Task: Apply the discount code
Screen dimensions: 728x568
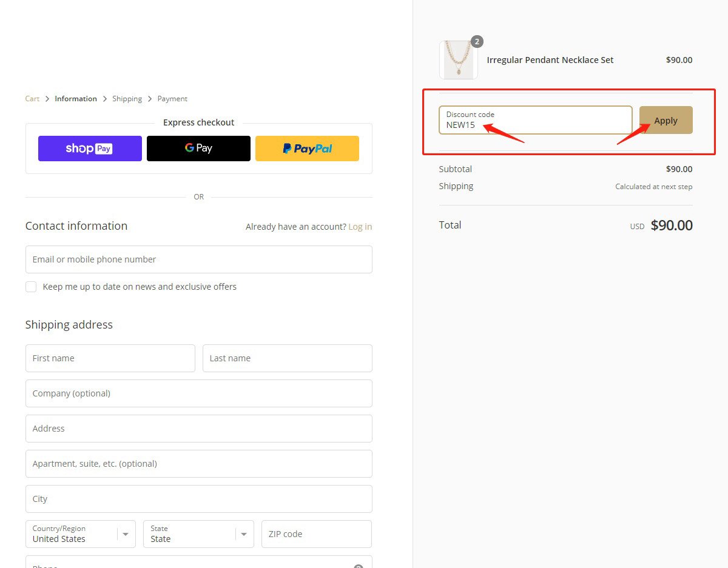Action: [x=666, y=120]
